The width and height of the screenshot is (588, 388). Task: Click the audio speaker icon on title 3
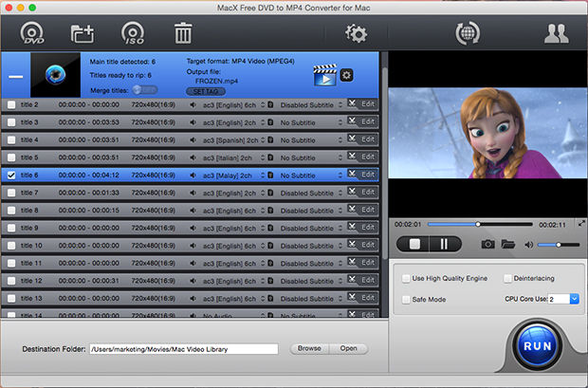tap(193, 122)
